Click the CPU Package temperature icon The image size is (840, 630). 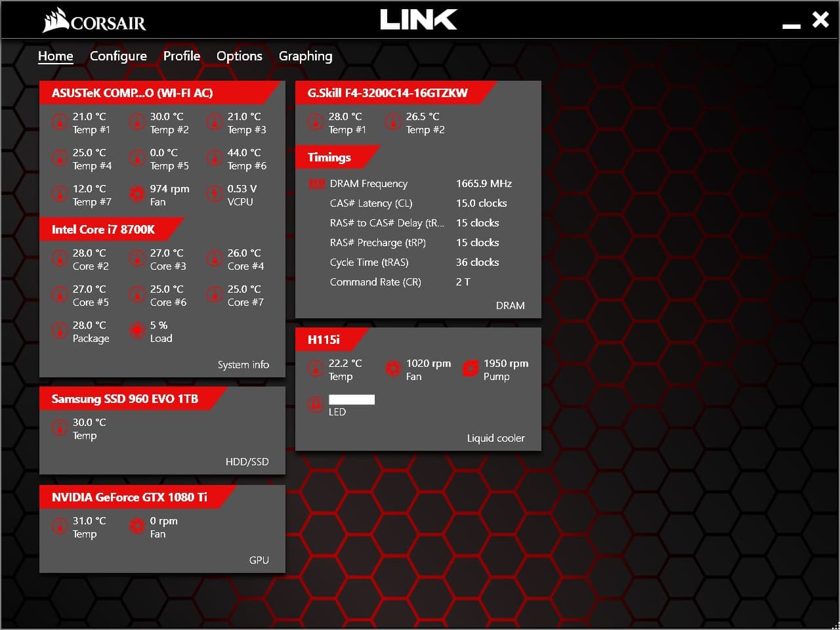tap(60, 331)
